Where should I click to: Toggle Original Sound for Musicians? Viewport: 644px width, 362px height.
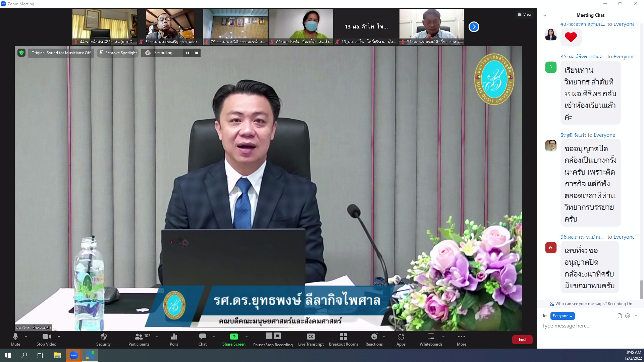tap(61, 53)
